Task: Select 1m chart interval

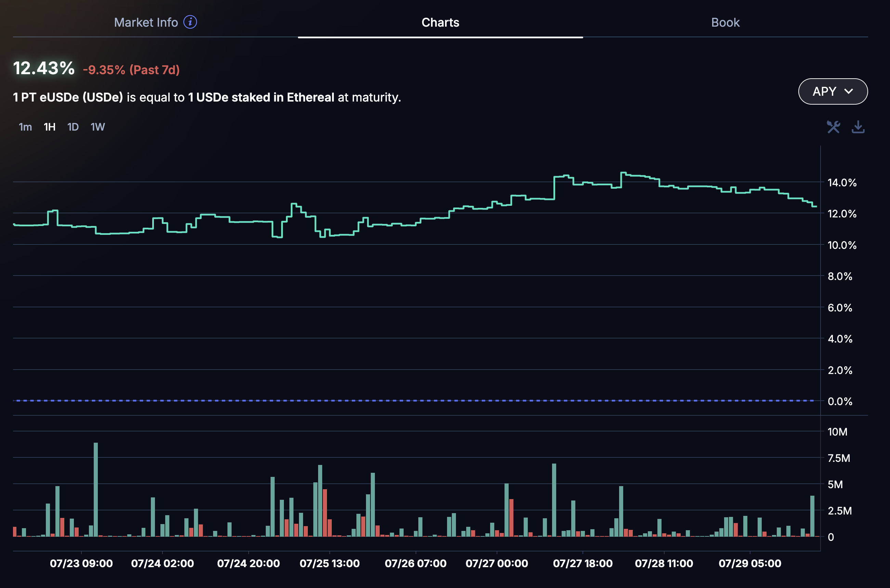Action: pyautogui.click(x=25, y=127)
